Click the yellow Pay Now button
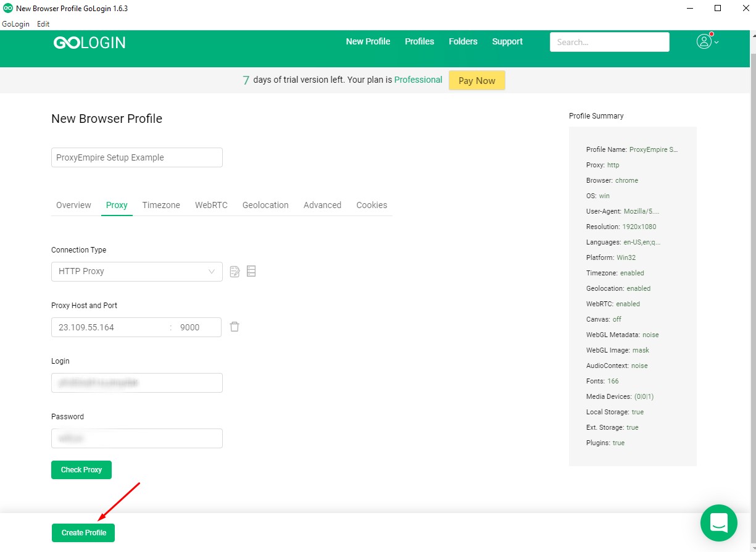This screenshot has height=552, width=756. tap(476, 80)
